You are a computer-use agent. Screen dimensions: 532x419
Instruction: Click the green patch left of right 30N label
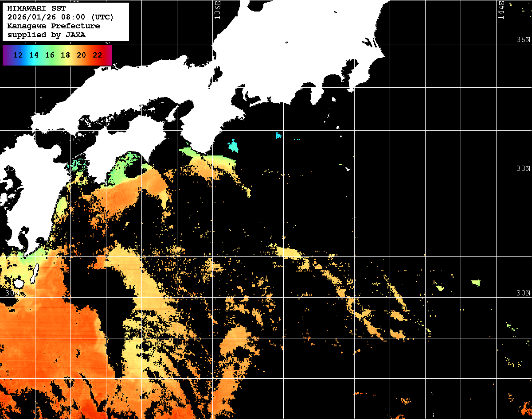(x=476, y=282)
